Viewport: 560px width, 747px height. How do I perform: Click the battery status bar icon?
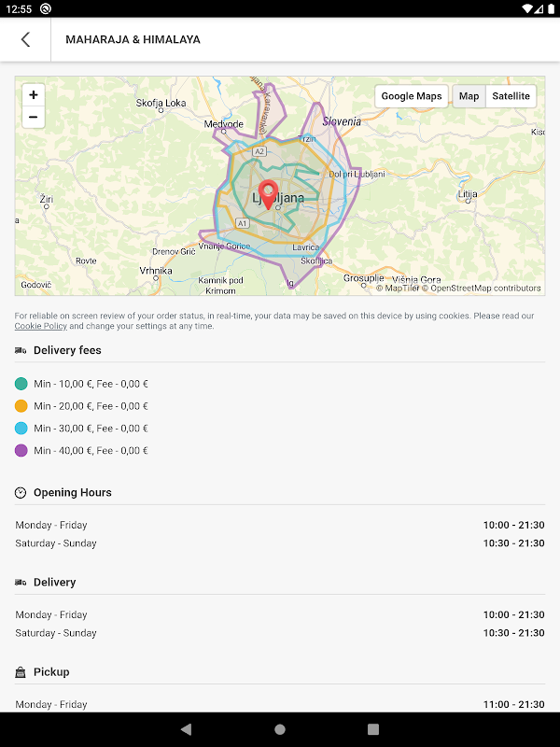[x=551, y=9]
